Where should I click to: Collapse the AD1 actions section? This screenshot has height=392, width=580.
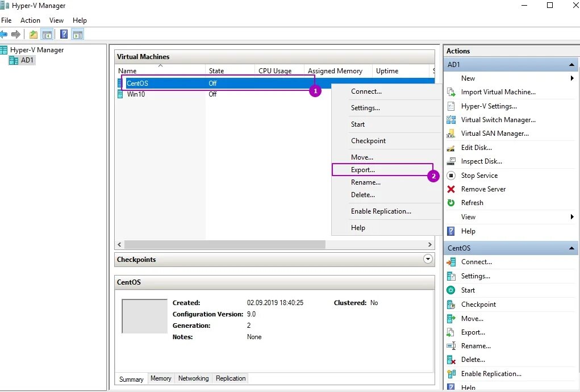[571, 65]
